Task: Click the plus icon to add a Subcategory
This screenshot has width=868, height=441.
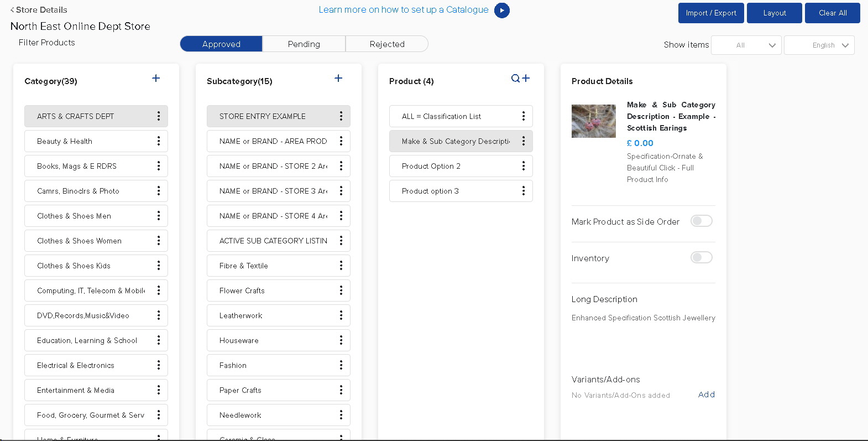Action: (x=338, y=79)
